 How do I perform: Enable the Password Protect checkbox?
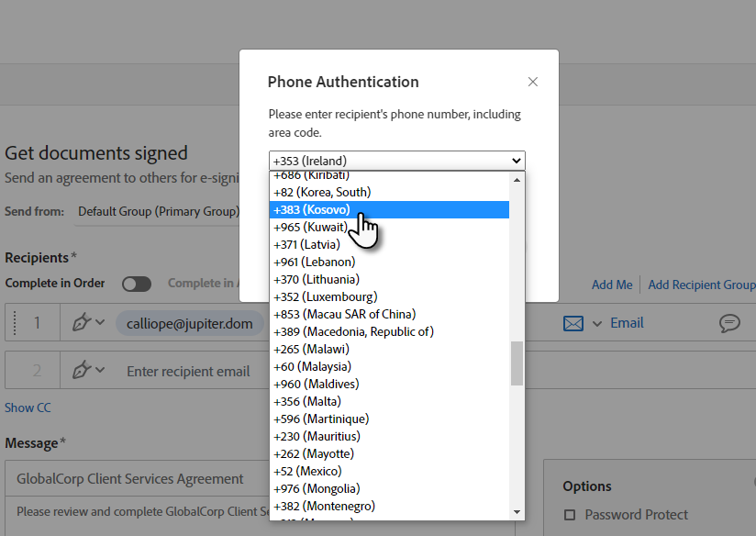pyautogui.click(x=570, y=515)
